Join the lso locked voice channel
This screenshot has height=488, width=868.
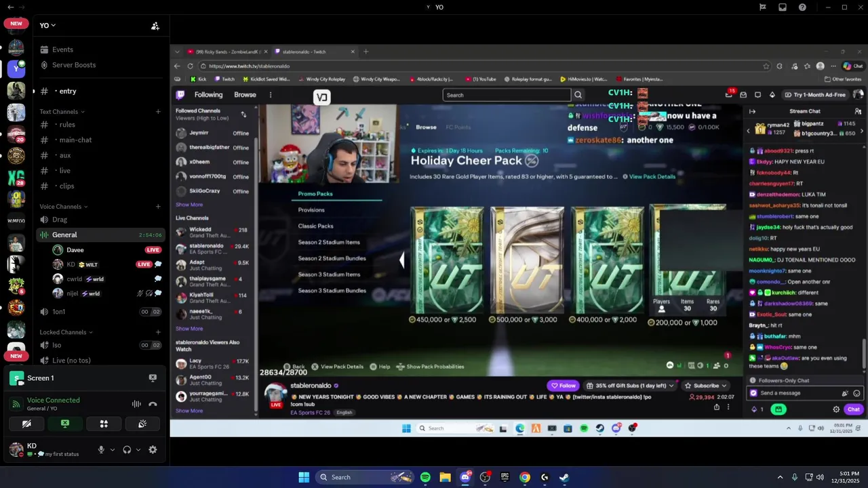click(x=100, y=346)
